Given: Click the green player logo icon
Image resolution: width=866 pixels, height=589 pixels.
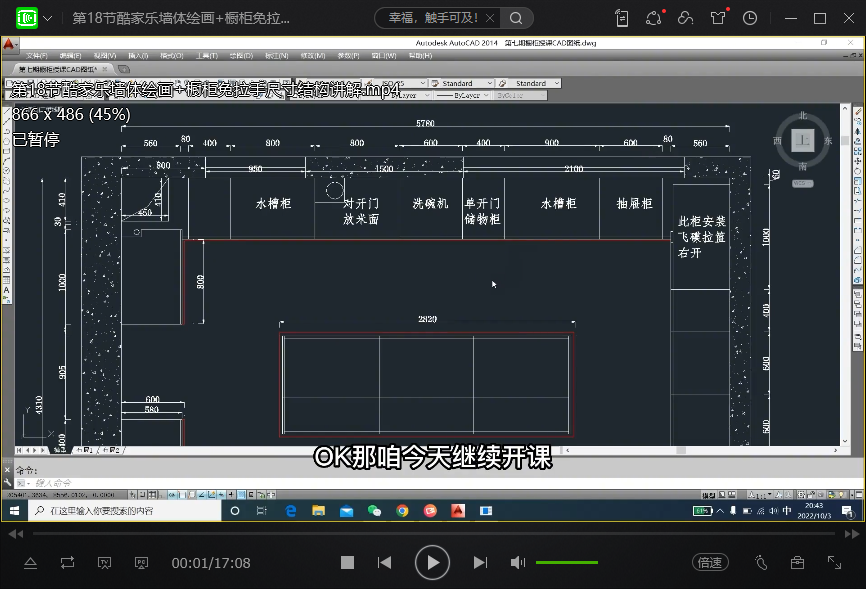Looking at the screenshot, I should point(27,18).
